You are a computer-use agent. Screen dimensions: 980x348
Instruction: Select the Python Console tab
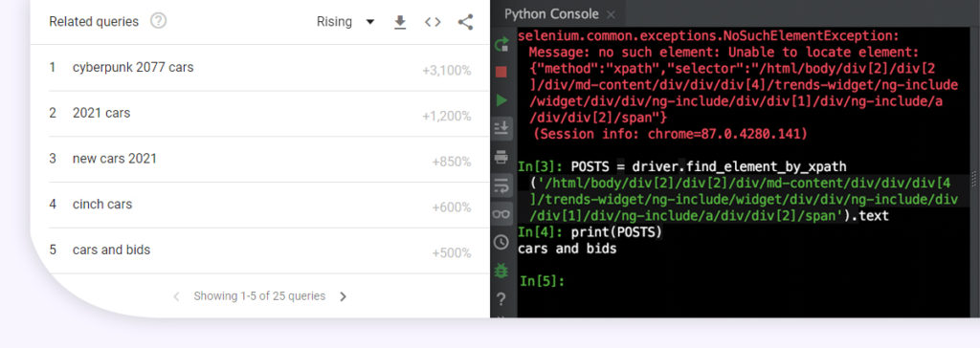point(551,13)
